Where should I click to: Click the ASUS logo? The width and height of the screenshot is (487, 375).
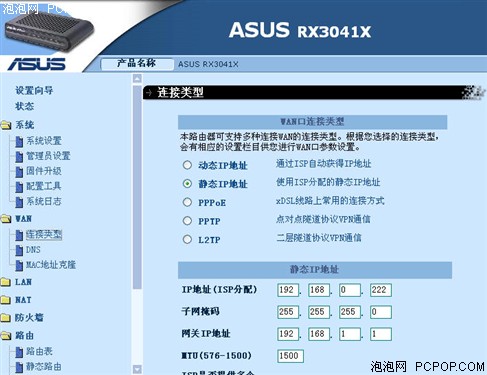pyautogui.click(x=37, y=64)
